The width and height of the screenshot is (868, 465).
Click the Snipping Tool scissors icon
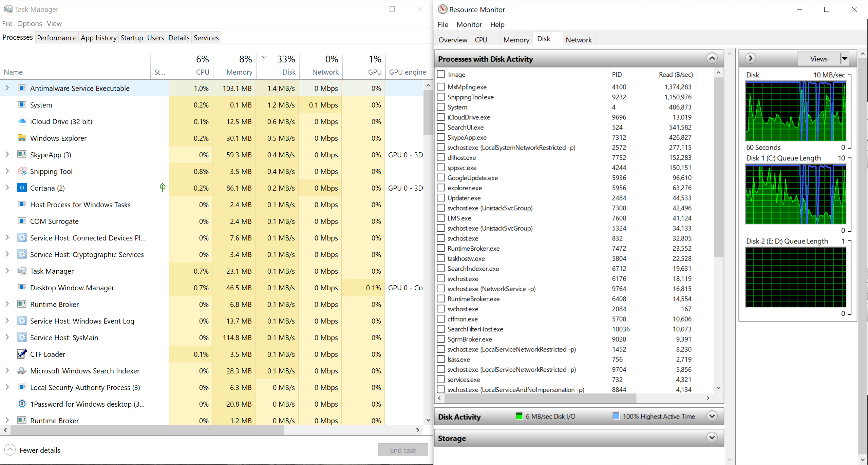tap(22, 171)
